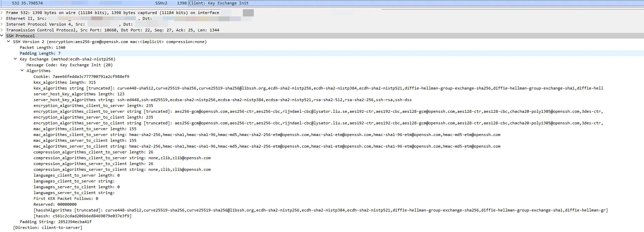Select languages_server_to_client length: 0
644x232 pixels.
tap(77, 187)
